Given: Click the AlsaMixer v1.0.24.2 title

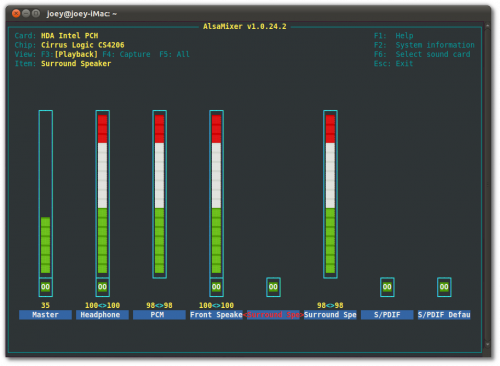Looking at the screenshot, I should click(x=245, y=26).
